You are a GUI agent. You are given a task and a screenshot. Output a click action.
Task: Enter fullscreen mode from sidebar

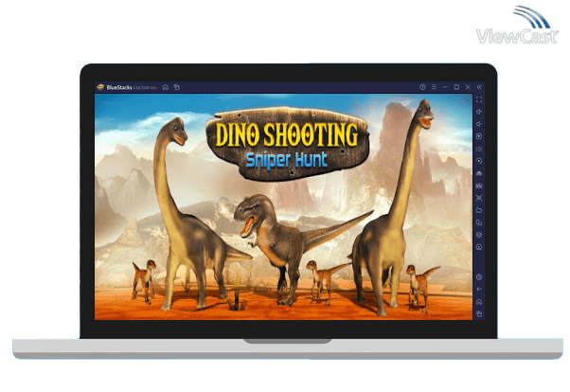coord(479,99)
